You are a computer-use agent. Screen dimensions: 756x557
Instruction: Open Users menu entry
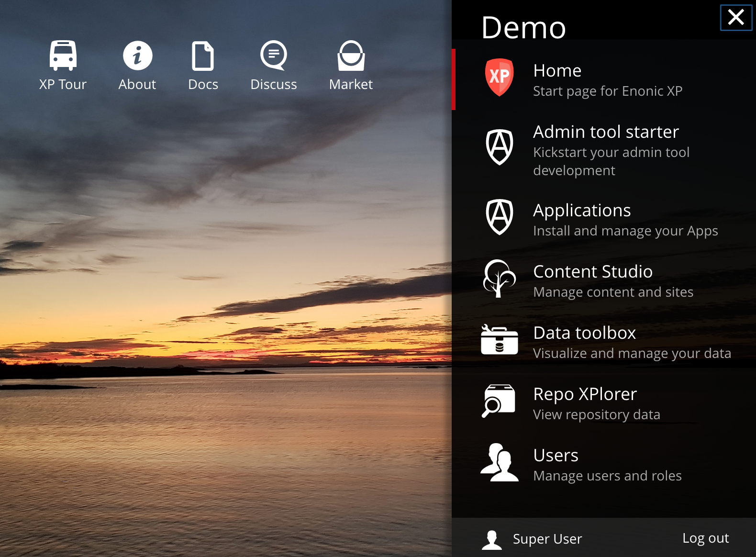pyautogui.click(x=604, y=464)
